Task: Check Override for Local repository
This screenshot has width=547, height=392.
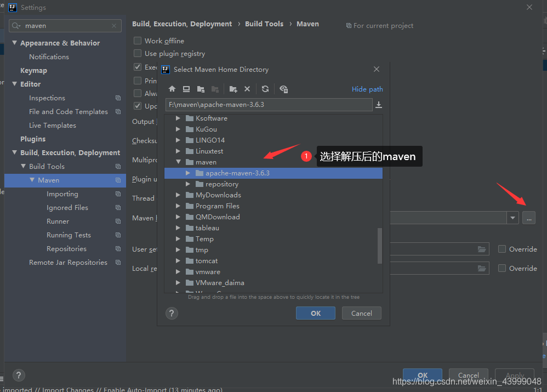Action: click(x=502, y=268)
